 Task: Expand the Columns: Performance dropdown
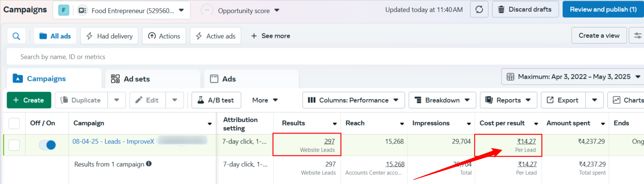tap(353, 100)
